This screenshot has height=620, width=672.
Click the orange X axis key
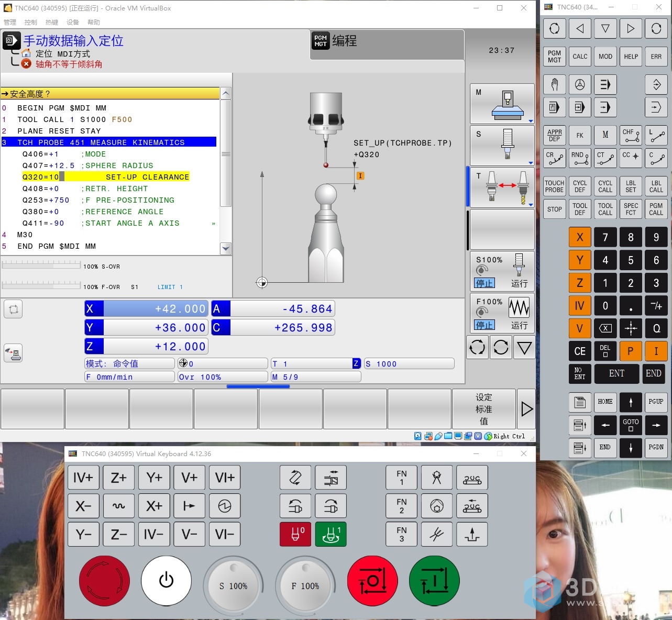[580, 237]
